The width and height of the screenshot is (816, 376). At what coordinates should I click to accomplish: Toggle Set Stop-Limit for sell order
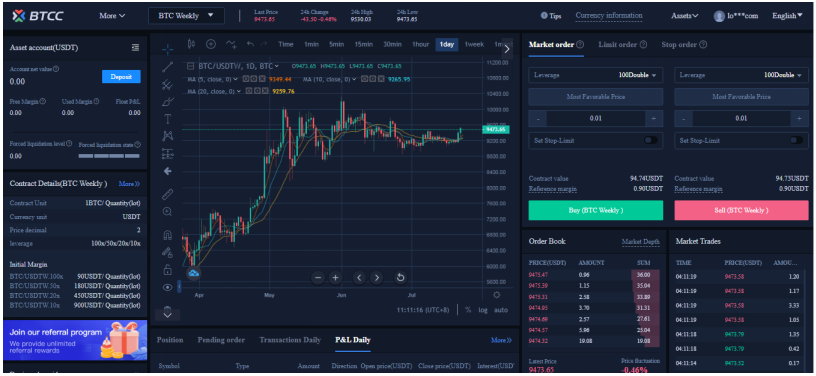[x=796, y=140]
